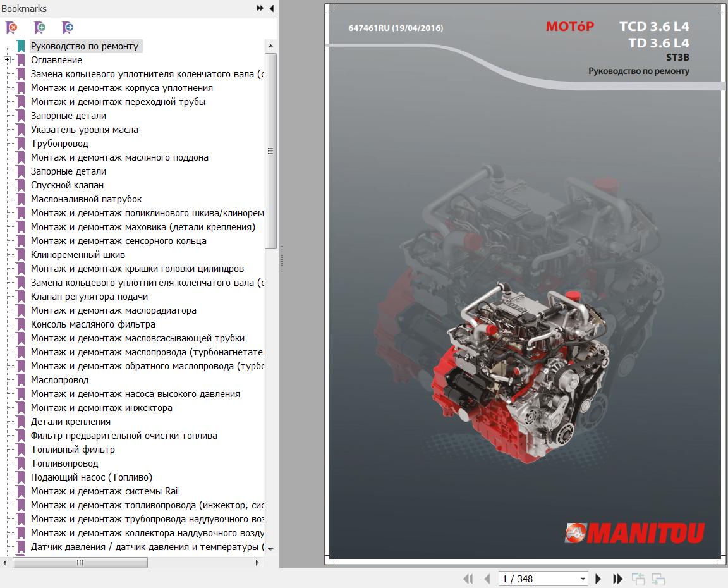Open the Маслоналивной патрубок bookmark
728x588 pixels.
87,199
